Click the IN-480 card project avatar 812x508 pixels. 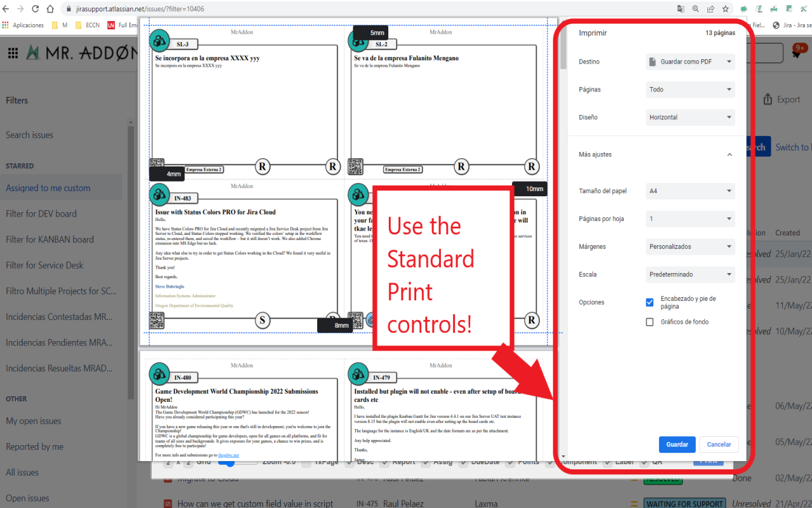[159, 373]
